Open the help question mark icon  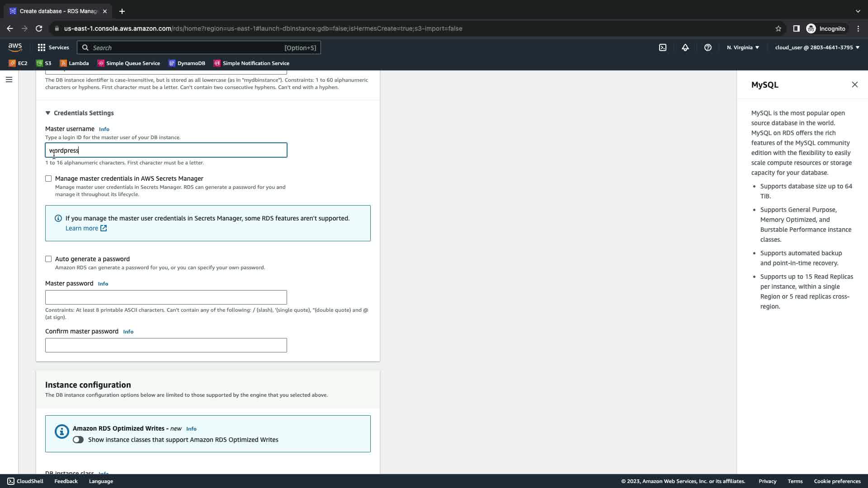point(708,47)
